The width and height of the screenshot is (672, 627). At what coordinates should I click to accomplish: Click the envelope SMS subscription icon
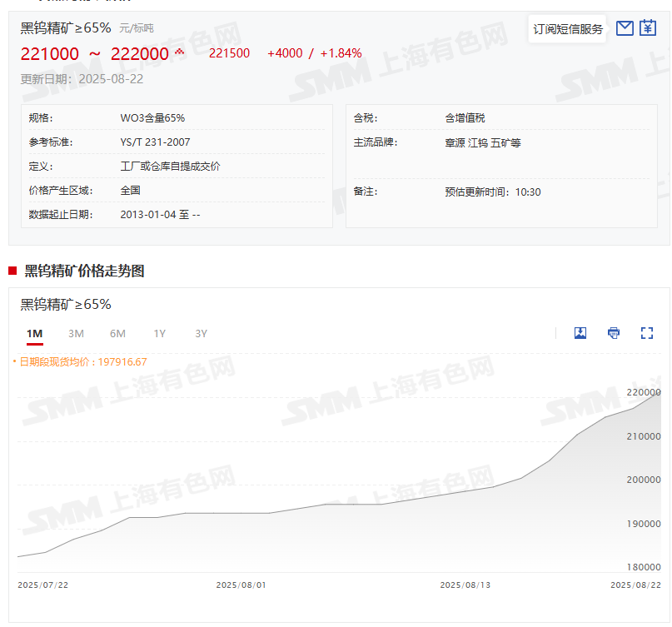[x=625, y=28]
